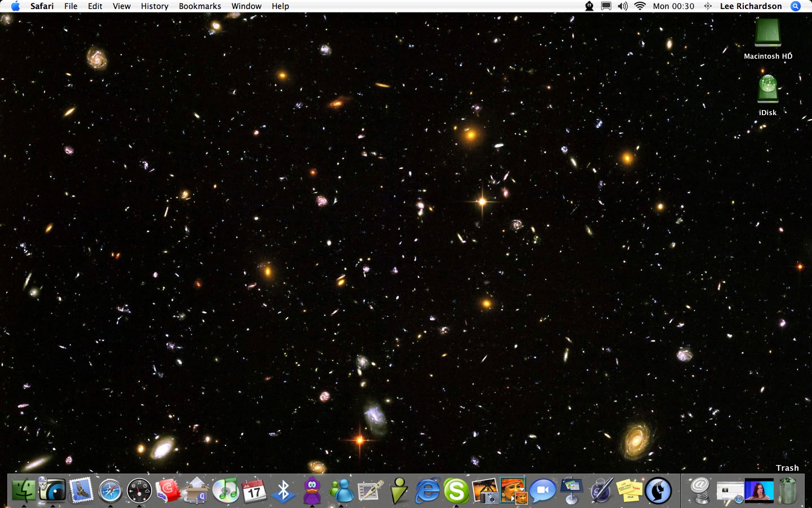
Task: Open the Apple menu
Action: 15,6
